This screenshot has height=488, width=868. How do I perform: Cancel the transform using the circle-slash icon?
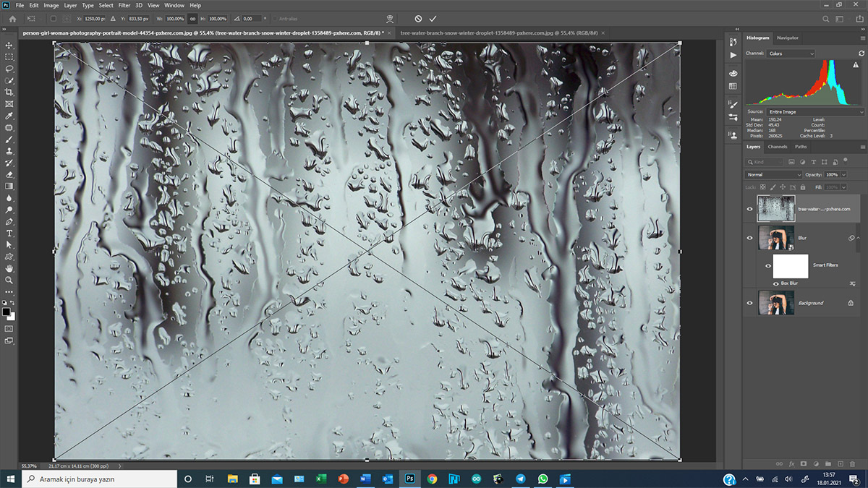click(418, 18)
